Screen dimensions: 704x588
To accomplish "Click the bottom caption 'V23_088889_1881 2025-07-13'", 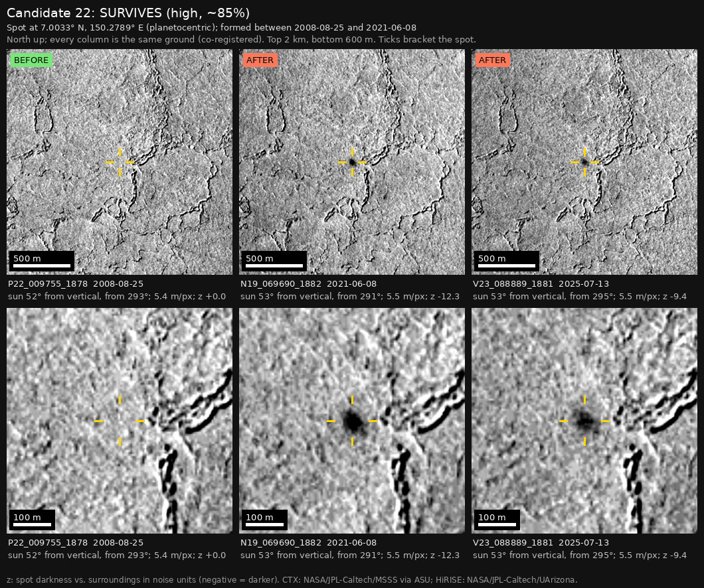I will [x=541, y=543].
